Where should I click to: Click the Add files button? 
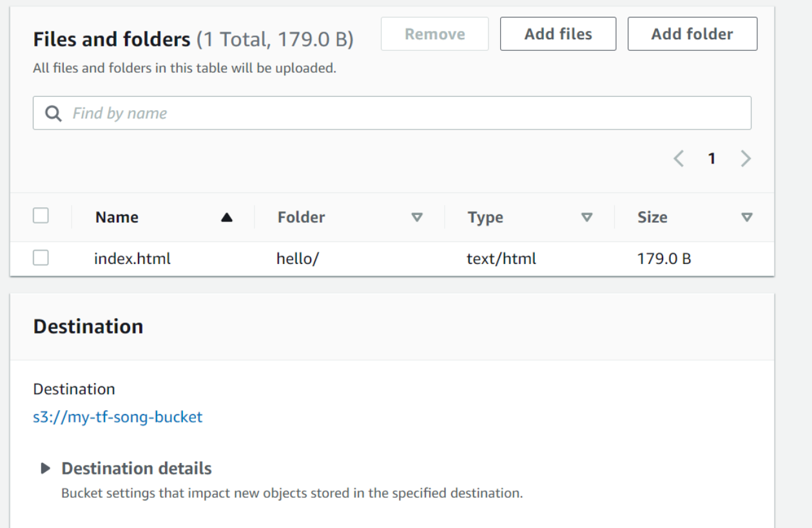[558, 34]
